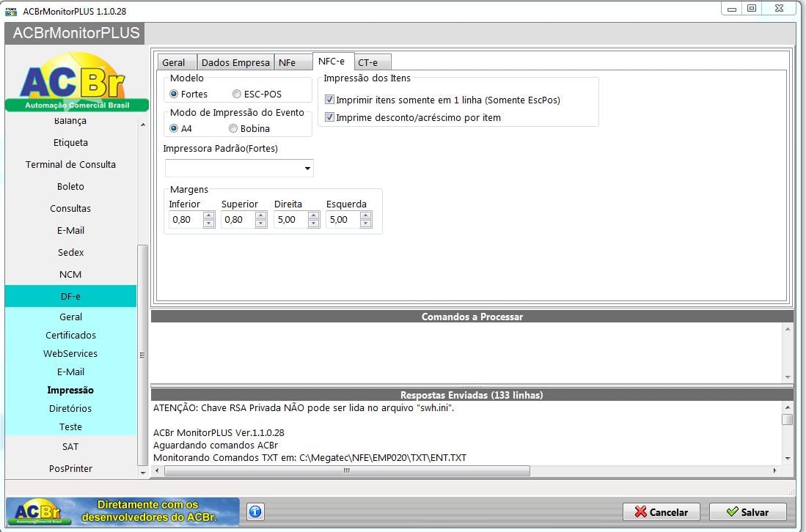
Task: Choose A4 event print mode
Action: click(x=174, y=128)
